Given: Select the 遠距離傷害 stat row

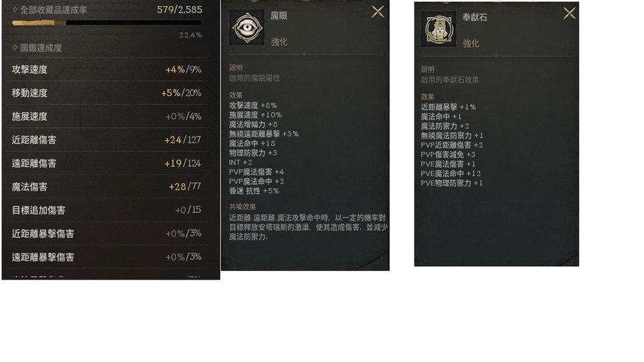Looking at the screenshot, I should coord(107,163).
